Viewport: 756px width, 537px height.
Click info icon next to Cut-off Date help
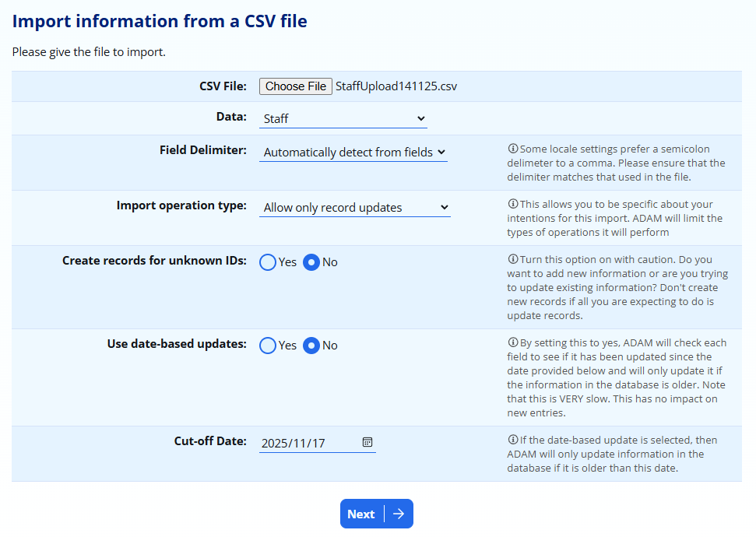[512, 440]
